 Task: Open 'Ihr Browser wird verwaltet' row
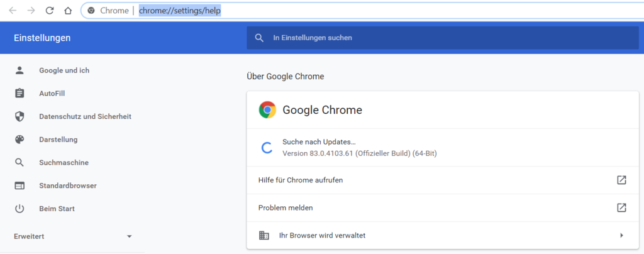pos(443,236)
